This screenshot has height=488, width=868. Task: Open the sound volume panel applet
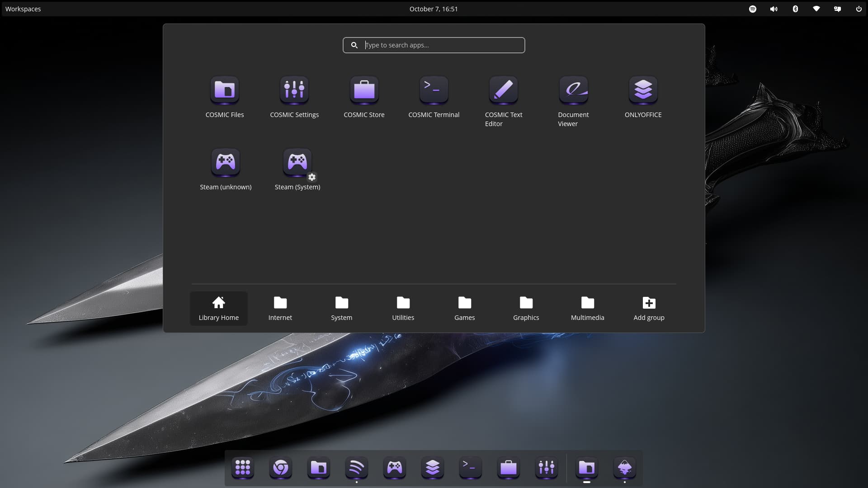pyautogui.click(x=774, y=9)
